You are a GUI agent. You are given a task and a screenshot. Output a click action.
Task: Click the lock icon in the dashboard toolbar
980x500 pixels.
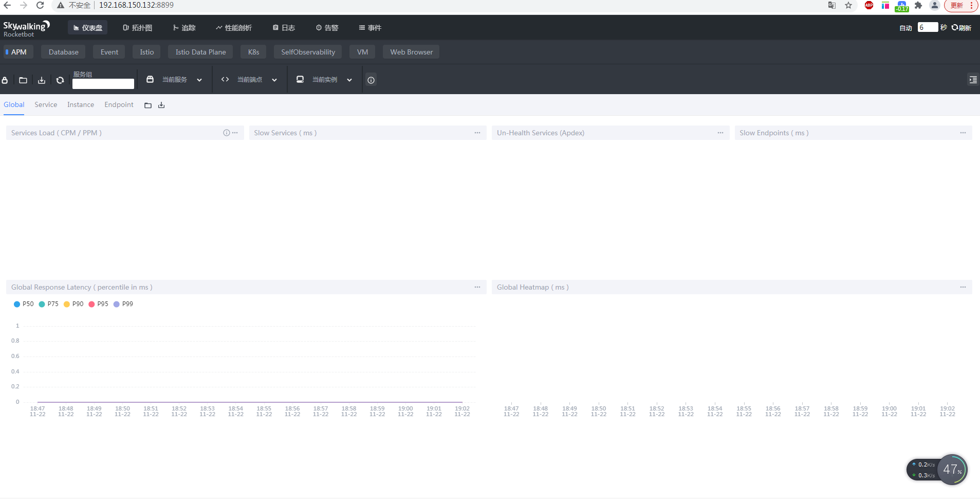(5, 80)
